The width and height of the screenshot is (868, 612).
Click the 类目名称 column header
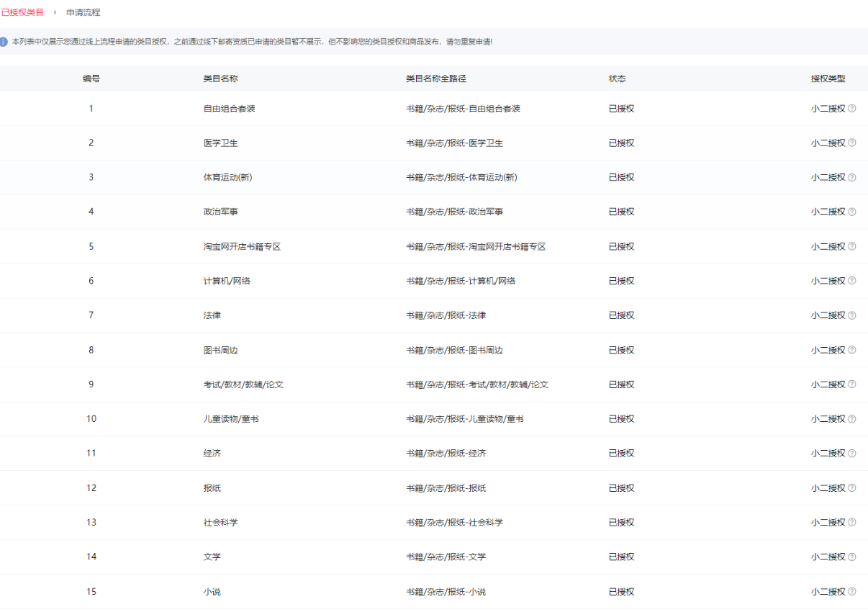point(221,78)
